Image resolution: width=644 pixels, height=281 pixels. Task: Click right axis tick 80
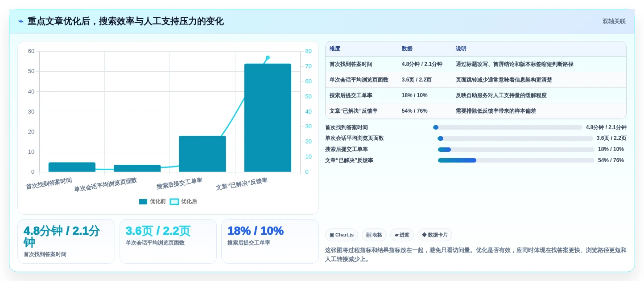tap(308, 51)
